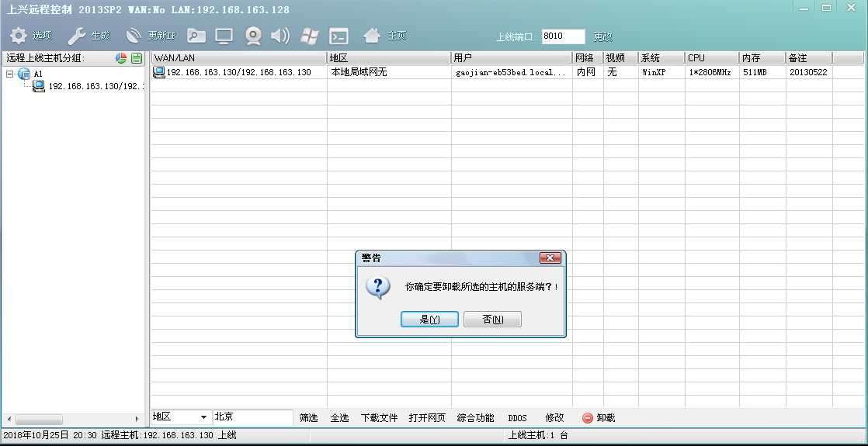Click 下载文件 in bottom toolbar
The width and height of the screenshot is (868, 446).
(x=379, y=418)
